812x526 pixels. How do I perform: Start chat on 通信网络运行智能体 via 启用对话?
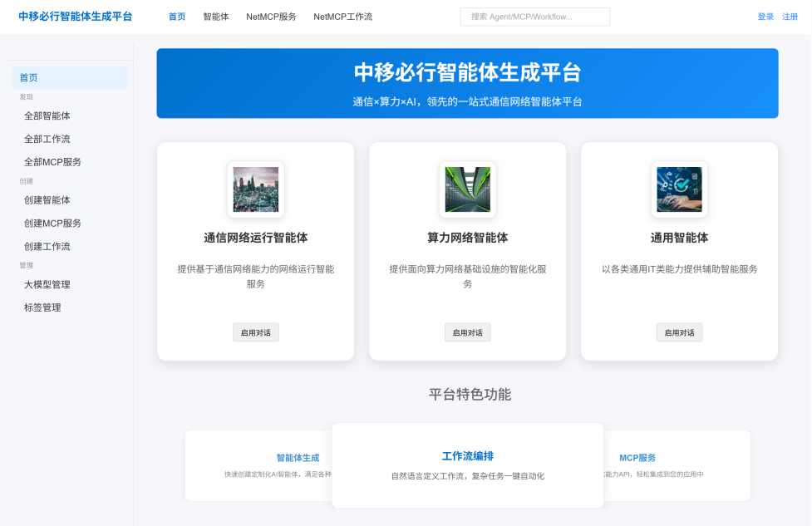256,332
